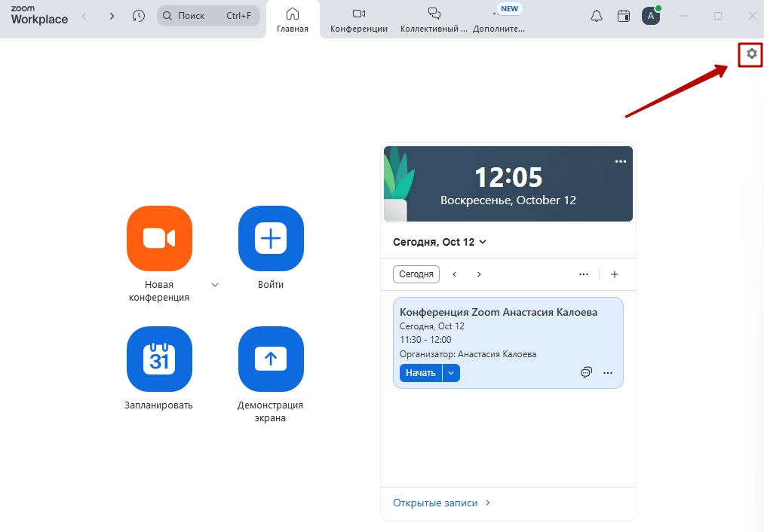Go to previous day in calendar
This screenshot has width=764, height=532.
455,274
